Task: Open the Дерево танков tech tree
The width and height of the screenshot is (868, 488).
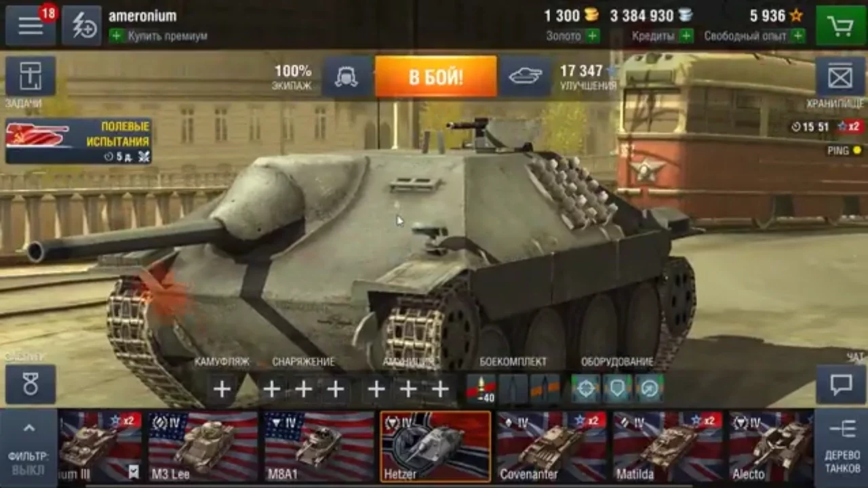Action: [x=841, y=447]
